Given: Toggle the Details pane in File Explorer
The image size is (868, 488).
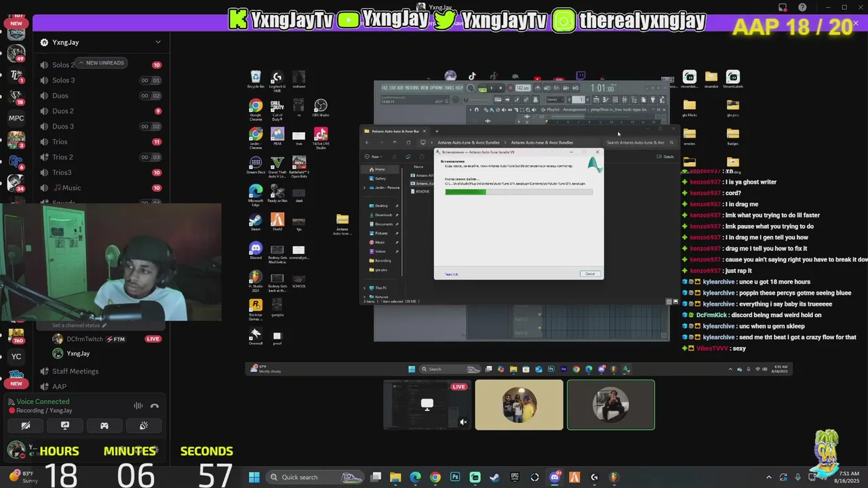Looking at the screenshot, I should pos(666,157).
